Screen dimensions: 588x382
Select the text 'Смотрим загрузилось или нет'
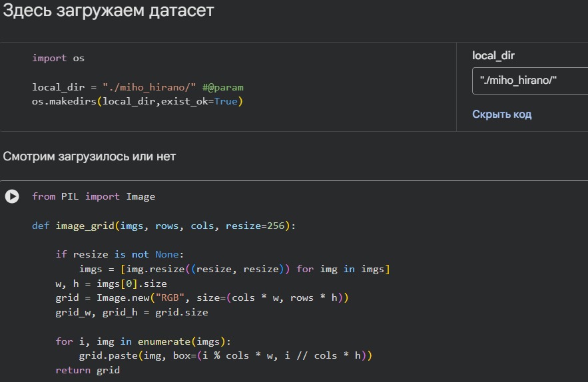coord(89,156)
